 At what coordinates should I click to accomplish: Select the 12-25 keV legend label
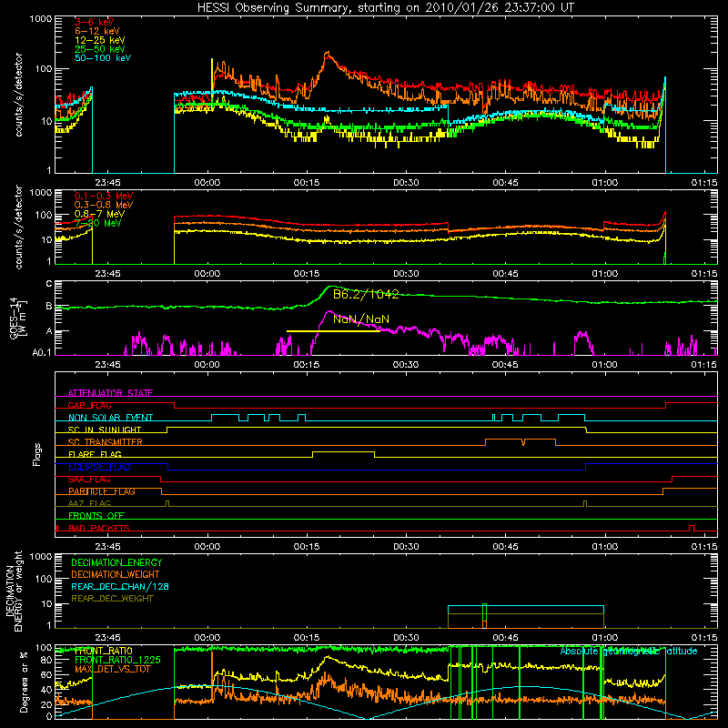click(x=100, y=40)
